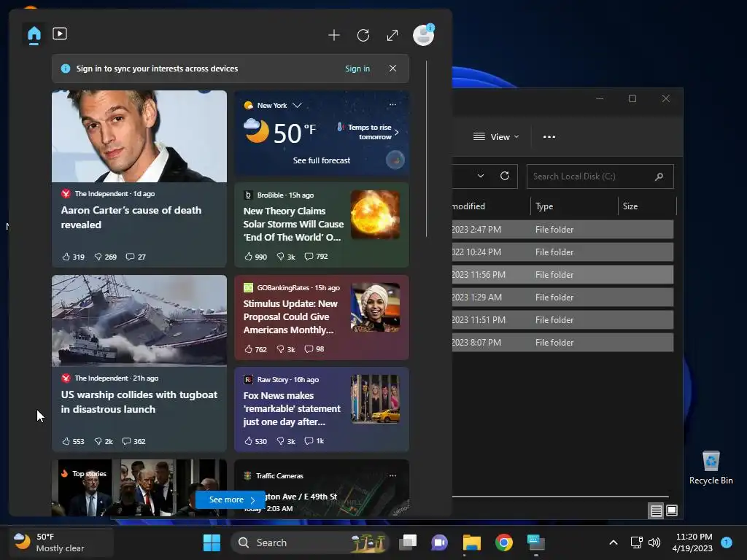This screenshot has height=560, width=747.
Task: Switch File Explorer to details view
Action: tap(656, 511)
